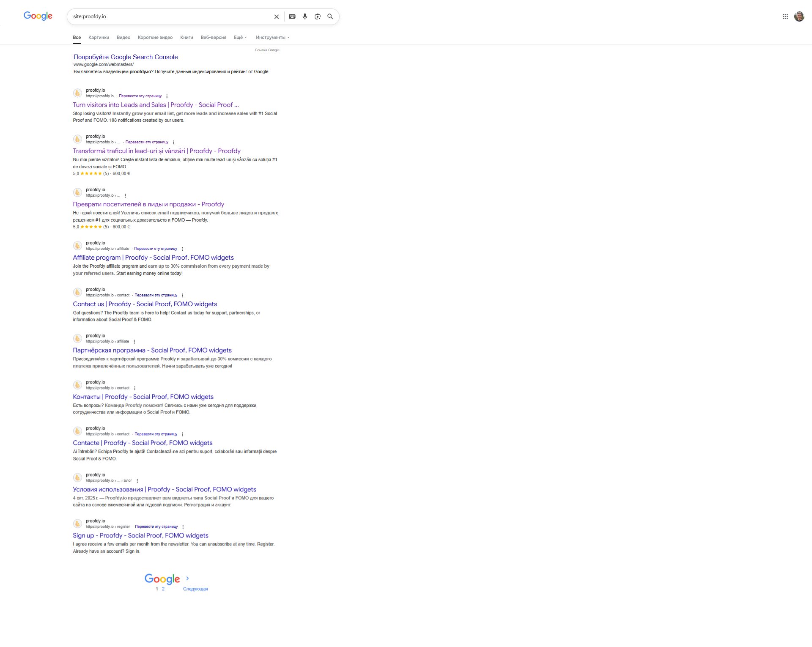Expand the Инструменты dropdown
This screenshot has height=647, width=812.
click(x=273, y=38)
